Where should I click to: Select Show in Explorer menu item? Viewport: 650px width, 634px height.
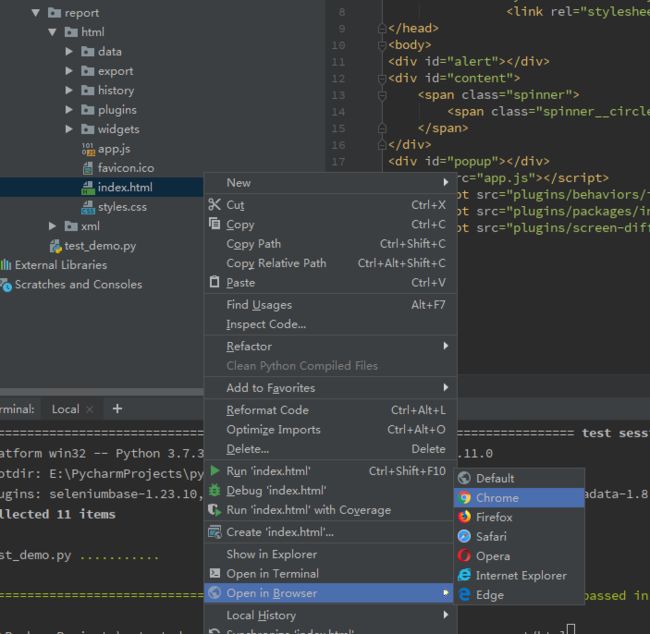tap(331, 554)
